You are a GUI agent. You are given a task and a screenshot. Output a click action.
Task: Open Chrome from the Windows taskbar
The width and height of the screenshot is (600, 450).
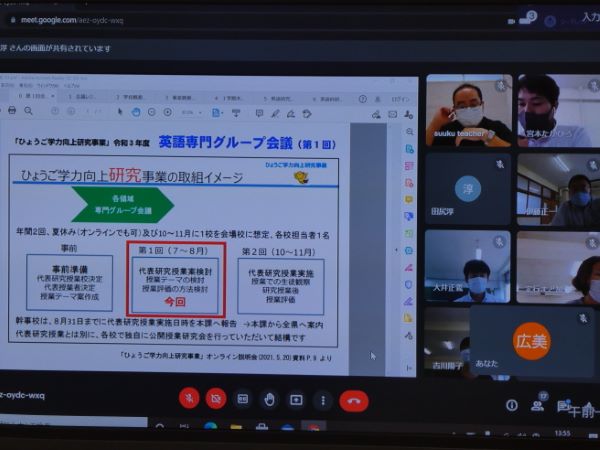pyautogui.click(x=314, y=426)
